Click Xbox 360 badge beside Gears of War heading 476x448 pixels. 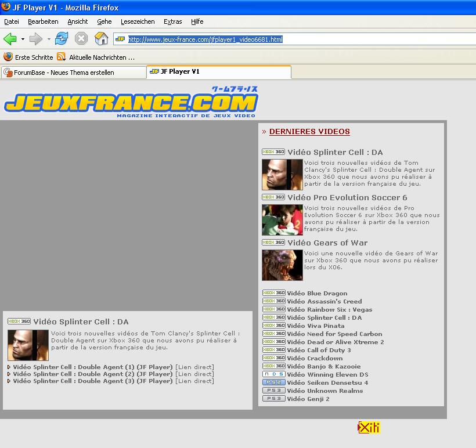pyautogui.click(x=273, y=242)
